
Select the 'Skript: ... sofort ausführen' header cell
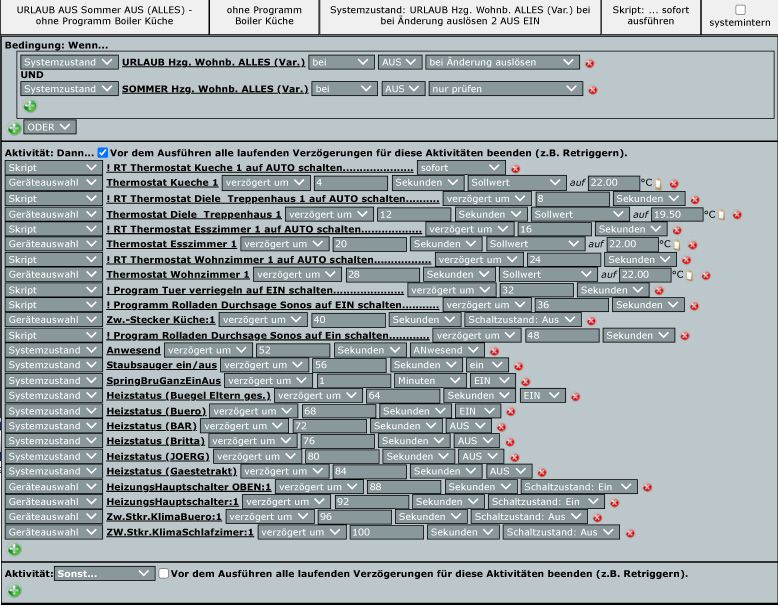pos(650,16)
